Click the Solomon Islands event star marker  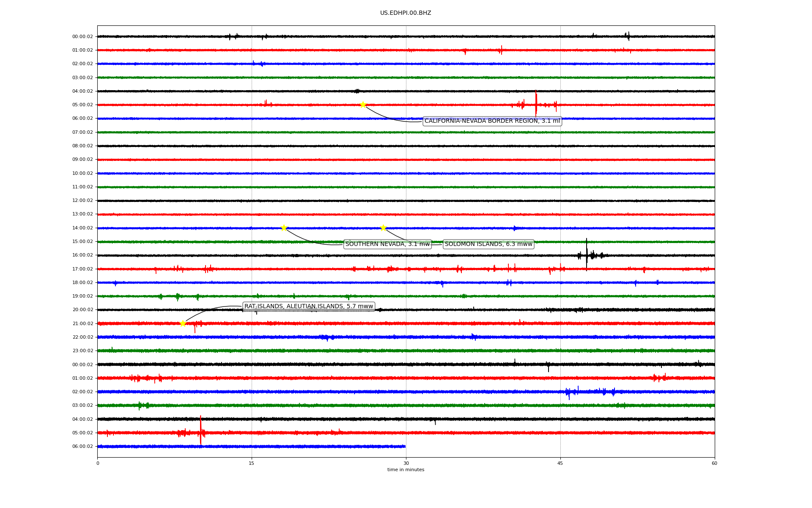tap(383, 228)
